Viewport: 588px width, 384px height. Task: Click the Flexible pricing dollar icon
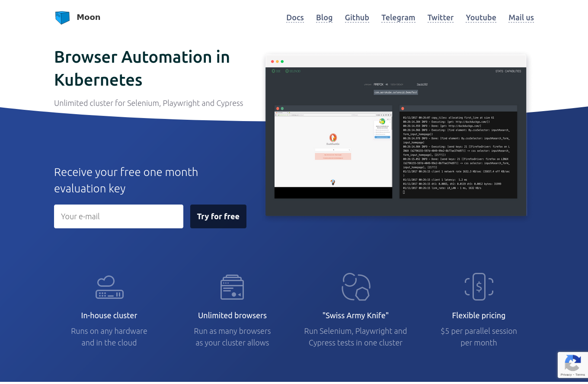[479, 287]
